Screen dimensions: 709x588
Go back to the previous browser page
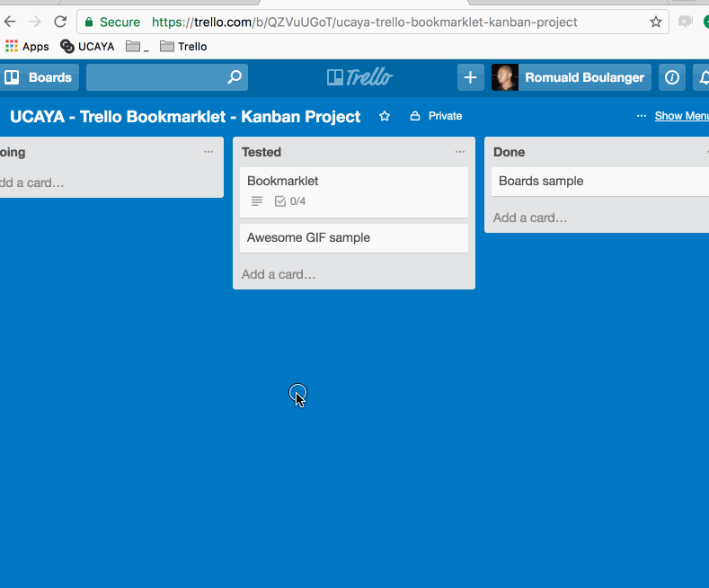click(x=10, y=22)
